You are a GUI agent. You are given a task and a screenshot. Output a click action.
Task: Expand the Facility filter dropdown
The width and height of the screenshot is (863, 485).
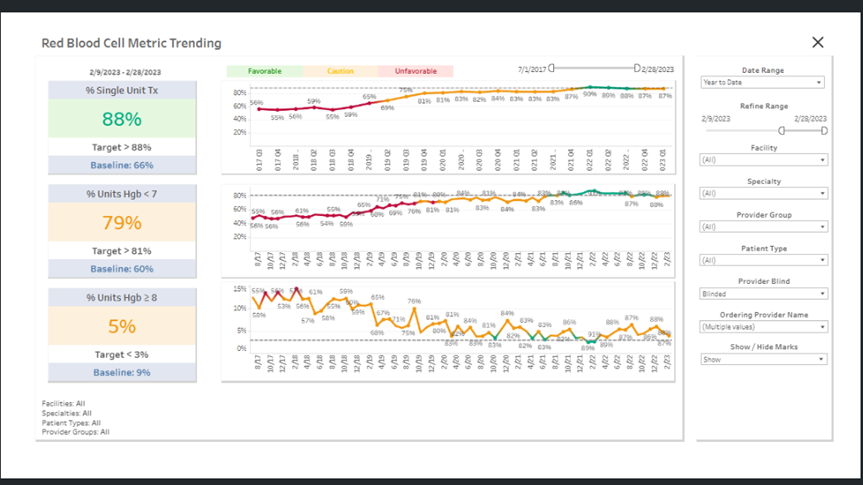[763, 160]
